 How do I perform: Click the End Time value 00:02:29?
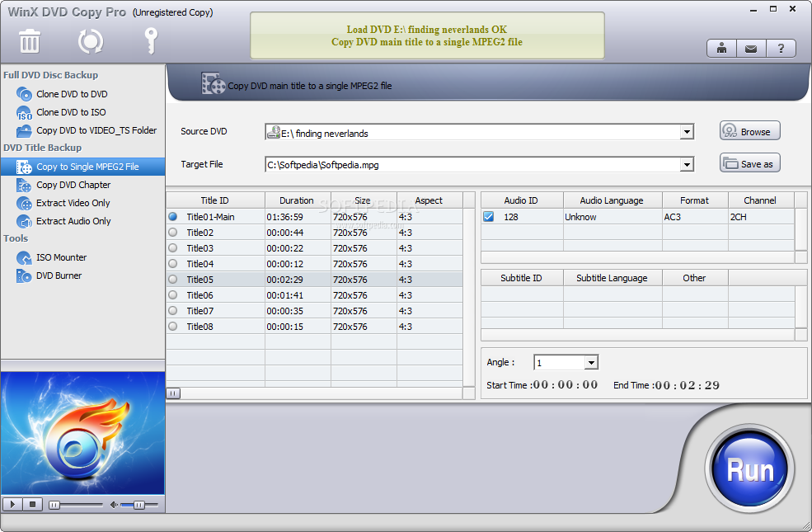688,385
